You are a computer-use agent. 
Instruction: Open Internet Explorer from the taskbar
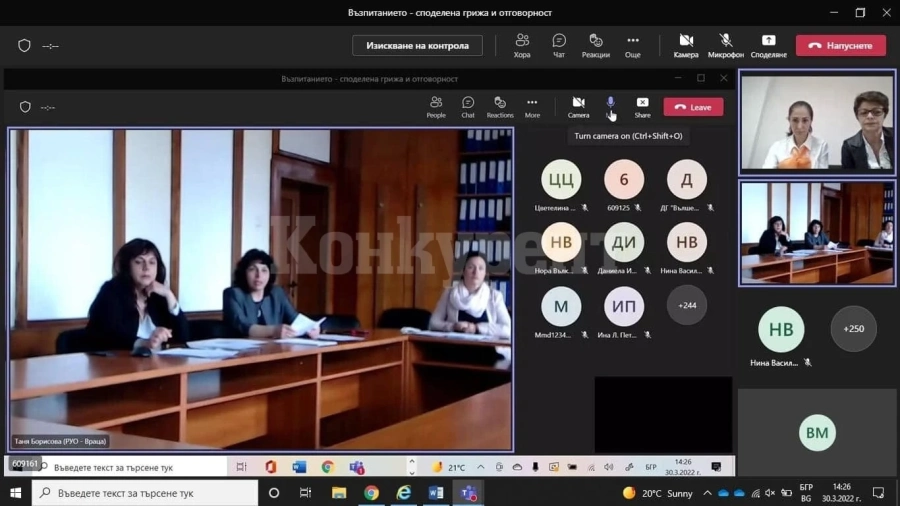pos(404,493)
